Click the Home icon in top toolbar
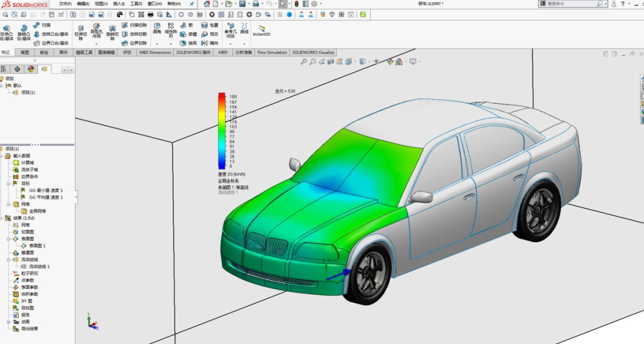Screen dimensions: 644x344 [x=207, y=4]
